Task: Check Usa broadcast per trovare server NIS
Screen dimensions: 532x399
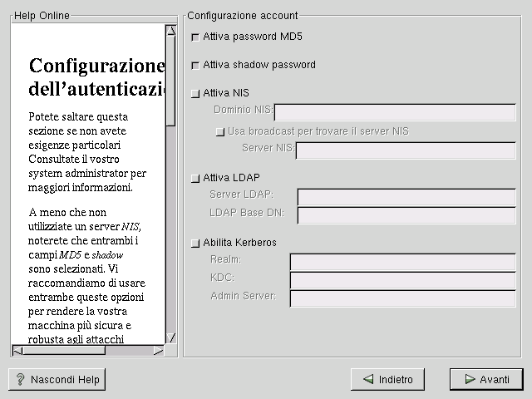Action: [x=220, y=131]
